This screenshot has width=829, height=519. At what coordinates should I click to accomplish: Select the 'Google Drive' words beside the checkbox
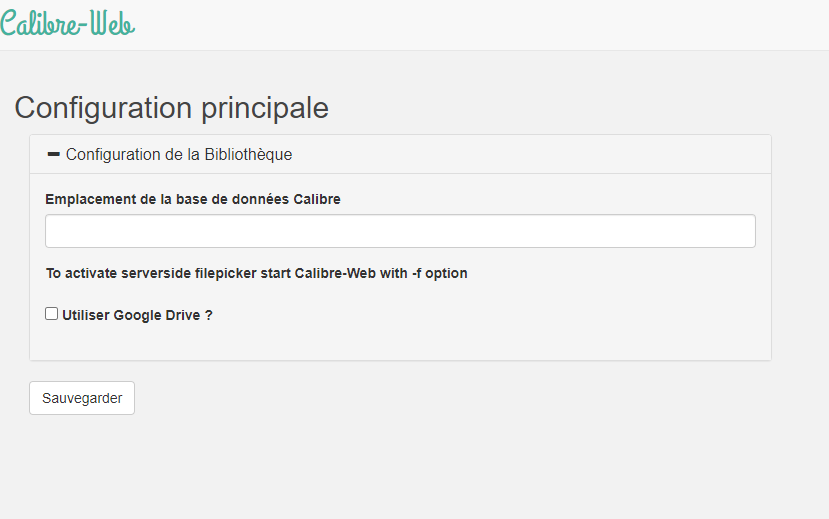tap(157, 315)
